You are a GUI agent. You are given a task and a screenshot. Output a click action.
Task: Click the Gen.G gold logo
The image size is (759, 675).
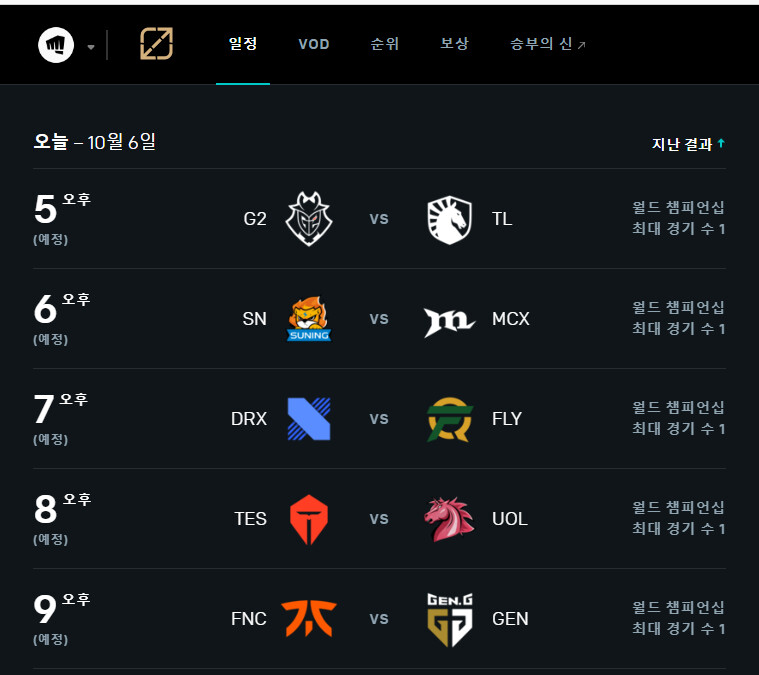(449, 619)
